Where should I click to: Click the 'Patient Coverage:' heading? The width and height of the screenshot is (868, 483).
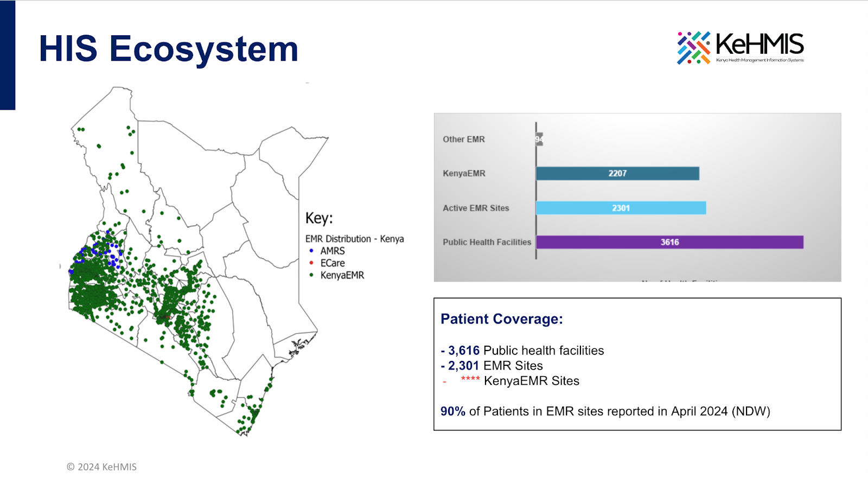pyautogui.click(x=502, y=319)
